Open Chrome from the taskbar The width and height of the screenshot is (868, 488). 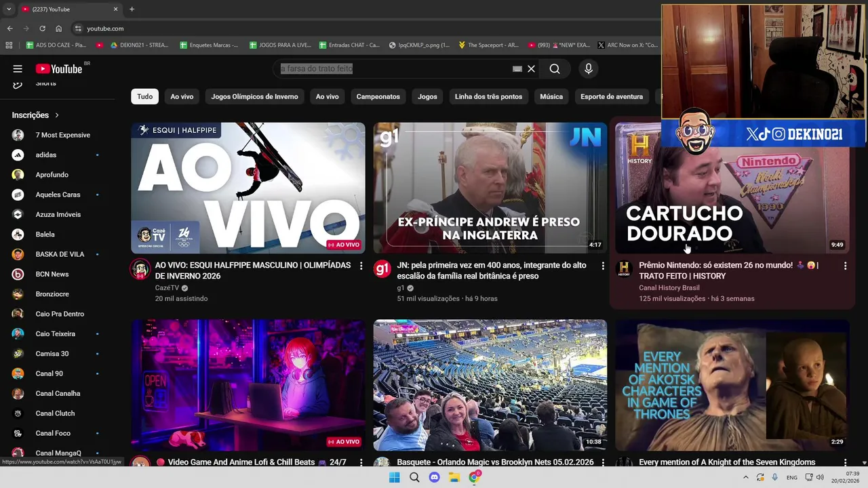(475, 477)
